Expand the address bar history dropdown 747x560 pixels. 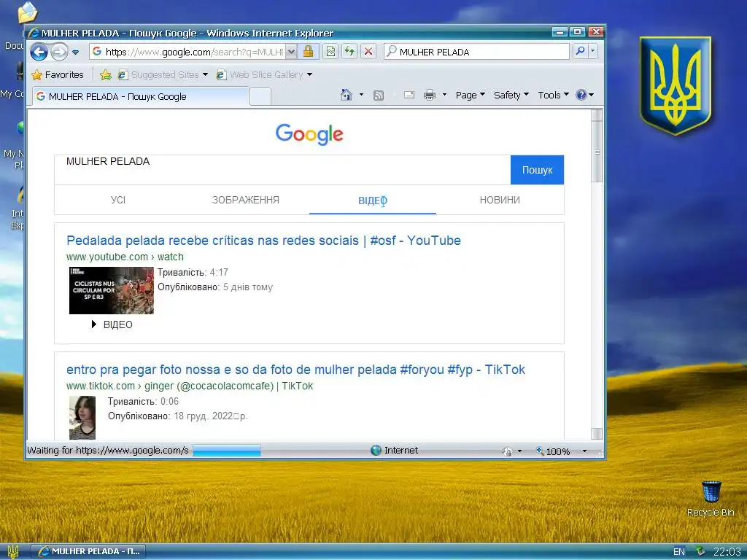coord(292,52)
